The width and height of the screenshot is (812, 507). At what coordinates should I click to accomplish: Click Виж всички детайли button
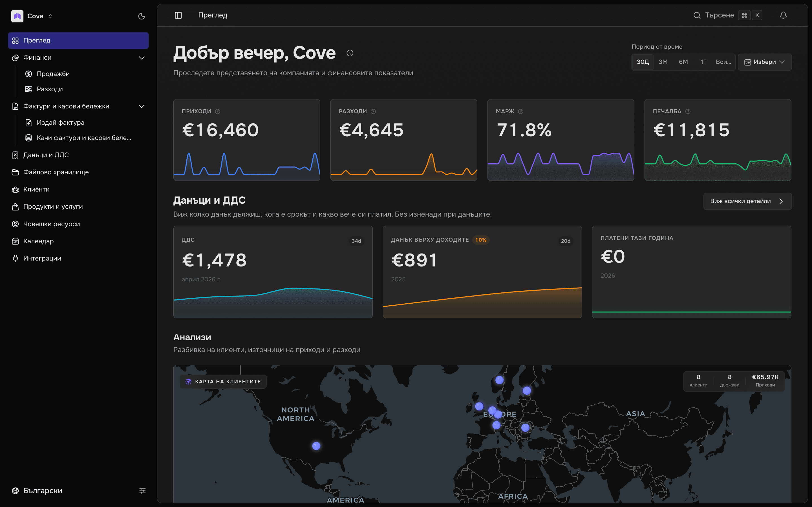click(747, 201)
